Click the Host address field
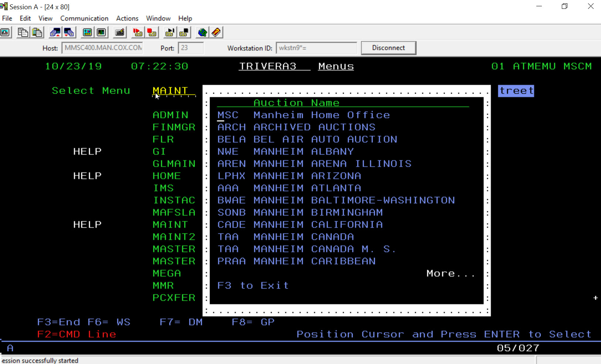The width and height of the screenshot is (601, 364). pyautogui.click(x=103, y=48)
